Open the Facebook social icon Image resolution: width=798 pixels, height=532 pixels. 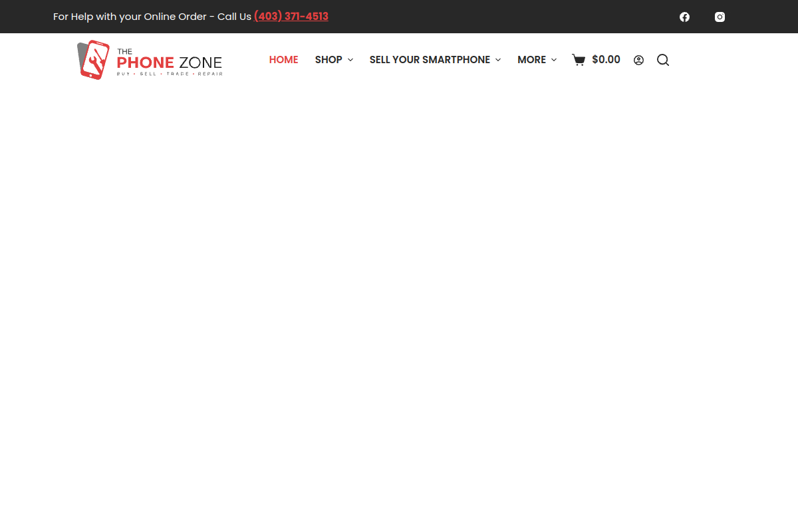coord(684,17)
